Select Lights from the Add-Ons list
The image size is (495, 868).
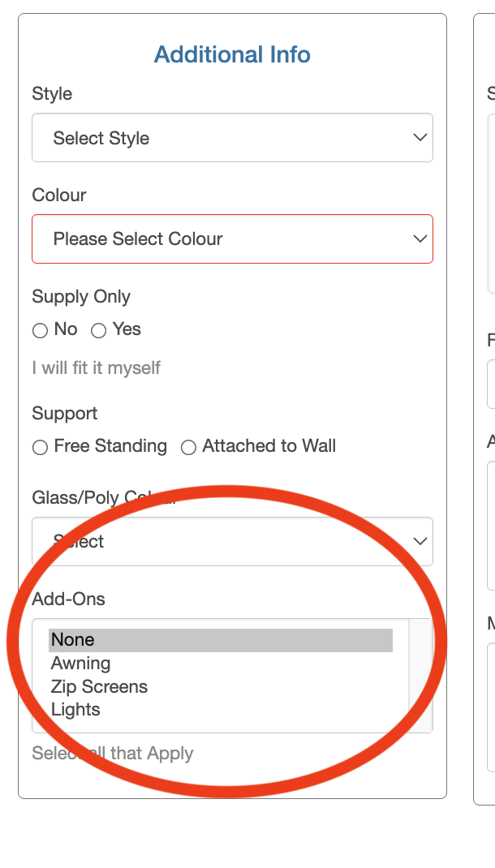(75, 710)
